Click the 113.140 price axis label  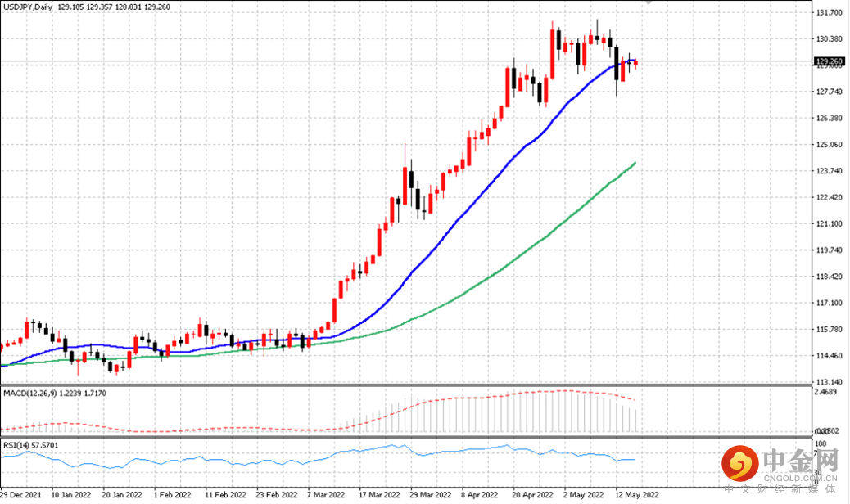click(830, 381)
